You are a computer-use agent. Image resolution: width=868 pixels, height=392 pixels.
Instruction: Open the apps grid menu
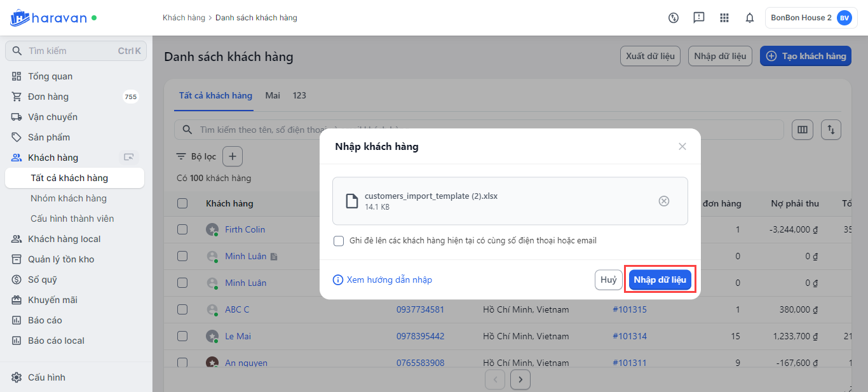pos(724,18)
